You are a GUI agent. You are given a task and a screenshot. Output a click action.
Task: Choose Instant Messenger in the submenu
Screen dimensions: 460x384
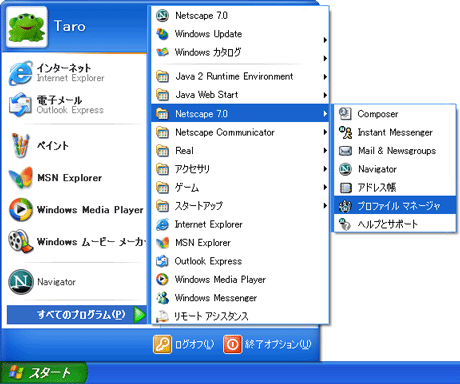click(395, 132)
